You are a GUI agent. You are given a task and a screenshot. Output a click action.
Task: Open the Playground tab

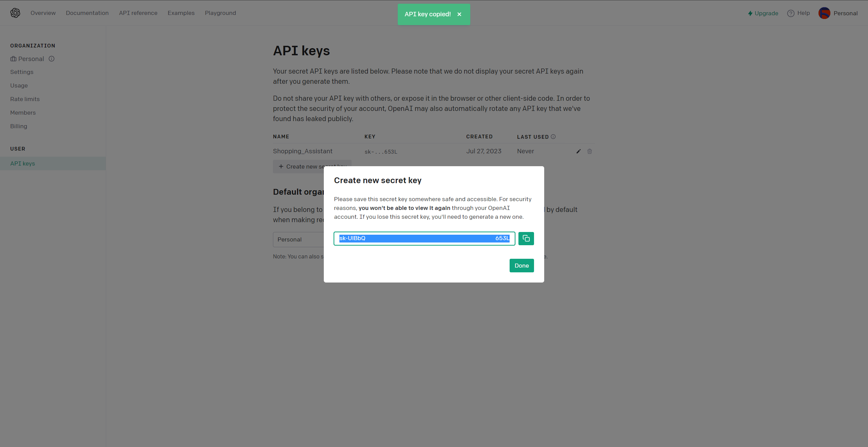point(221,13)
